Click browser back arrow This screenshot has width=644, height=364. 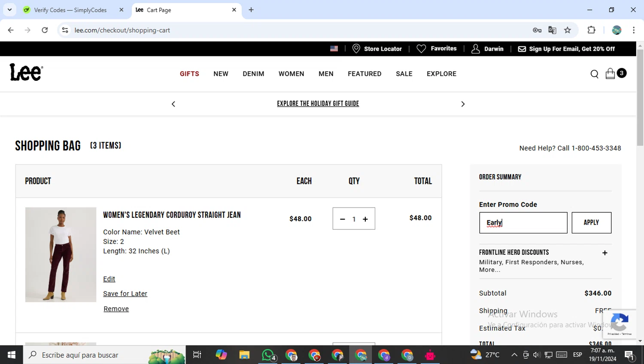coord(11,30)
